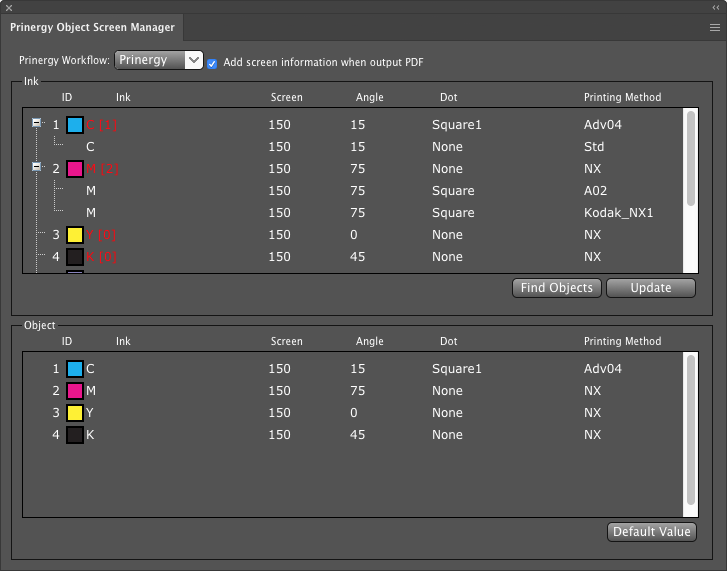Viewport: 727px width, 571px height.
Task: Click the Find Objects button
Action: pos(557,288)
